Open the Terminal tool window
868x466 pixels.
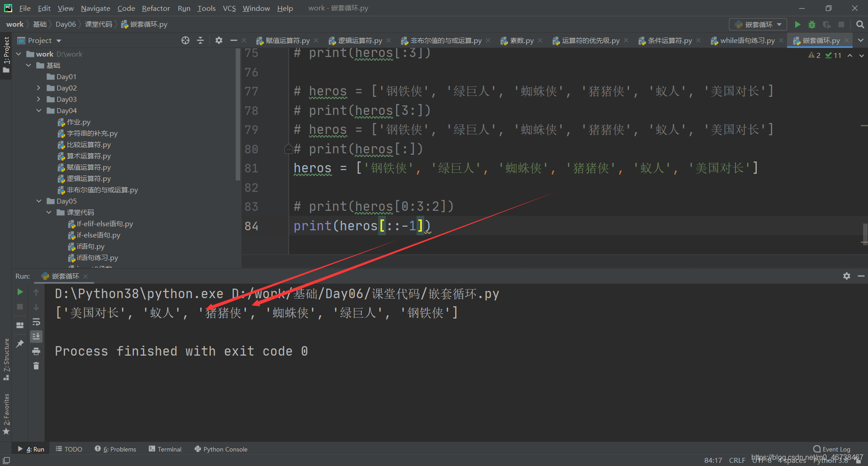(x=165, y=449)
